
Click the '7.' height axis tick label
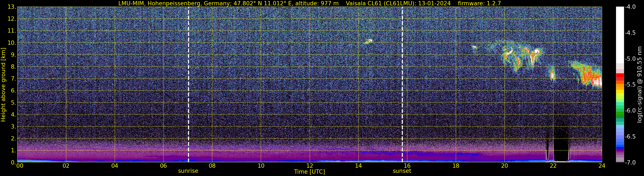(13, 79)
